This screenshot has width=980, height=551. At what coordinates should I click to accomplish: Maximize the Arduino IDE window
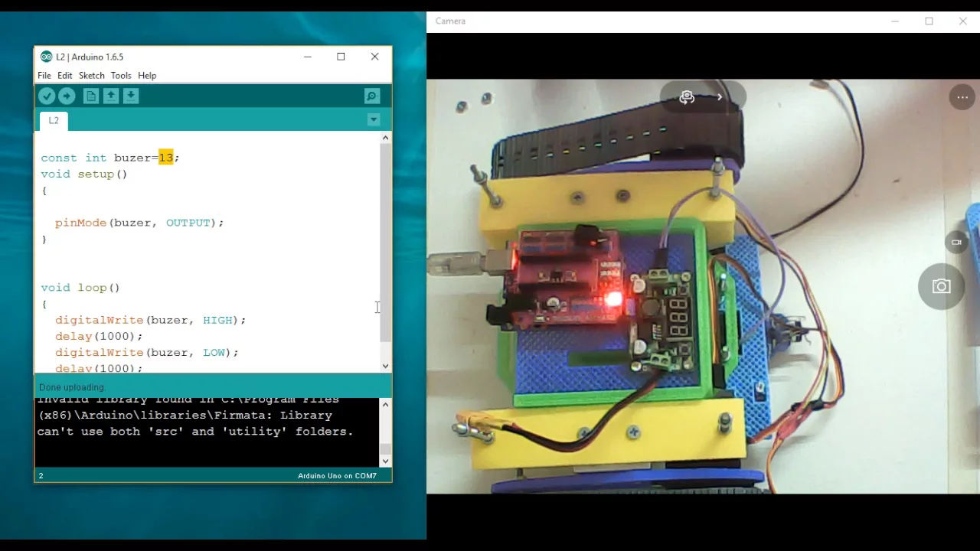click(341, 57)
